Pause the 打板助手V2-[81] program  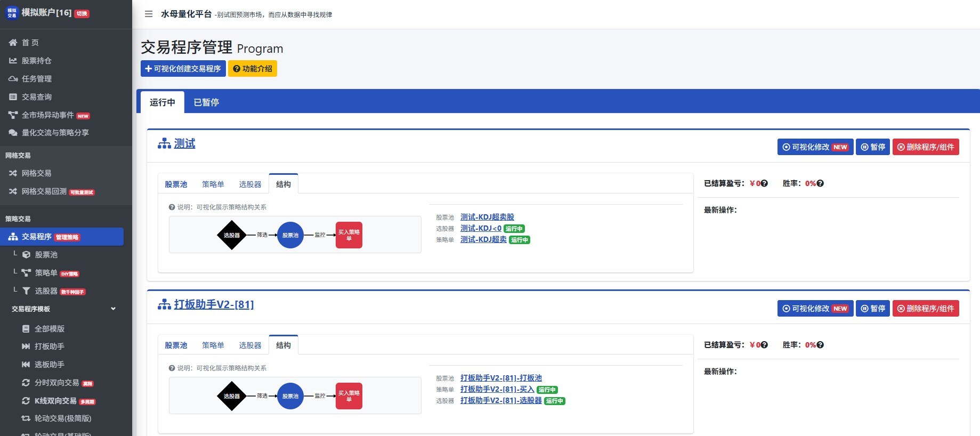click(x=872, y=309)
